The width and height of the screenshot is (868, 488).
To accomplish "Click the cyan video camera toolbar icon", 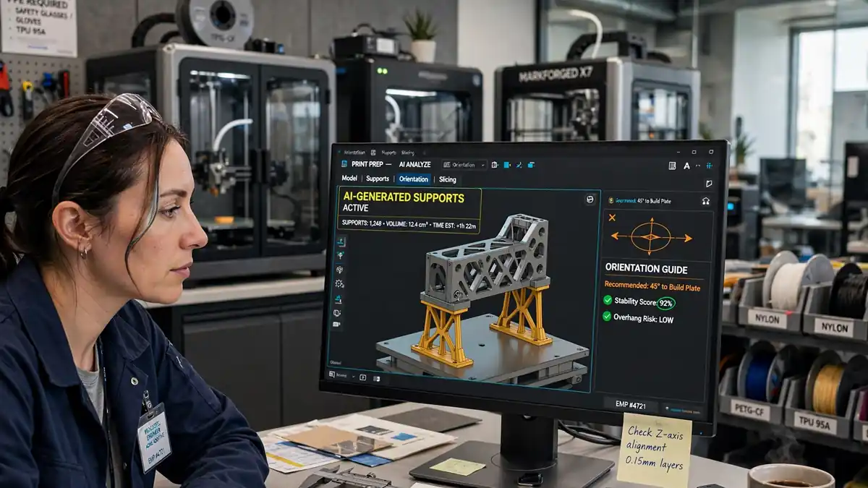I will tap(507, 165).
